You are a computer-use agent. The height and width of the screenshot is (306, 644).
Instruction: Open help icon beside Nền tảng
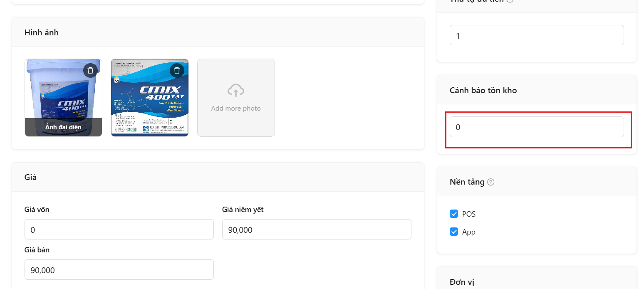[491, 182]
